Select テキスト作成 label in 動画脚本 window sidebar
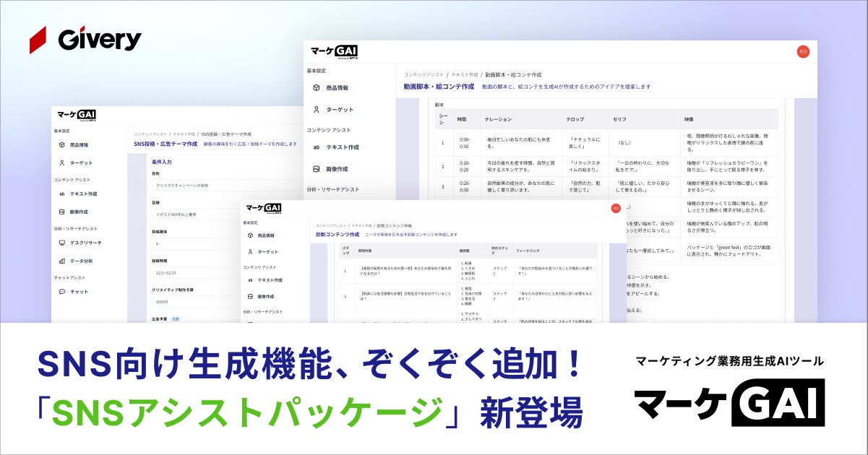The width and height of the screenshot is (868, 455). (x=343, y=147)
